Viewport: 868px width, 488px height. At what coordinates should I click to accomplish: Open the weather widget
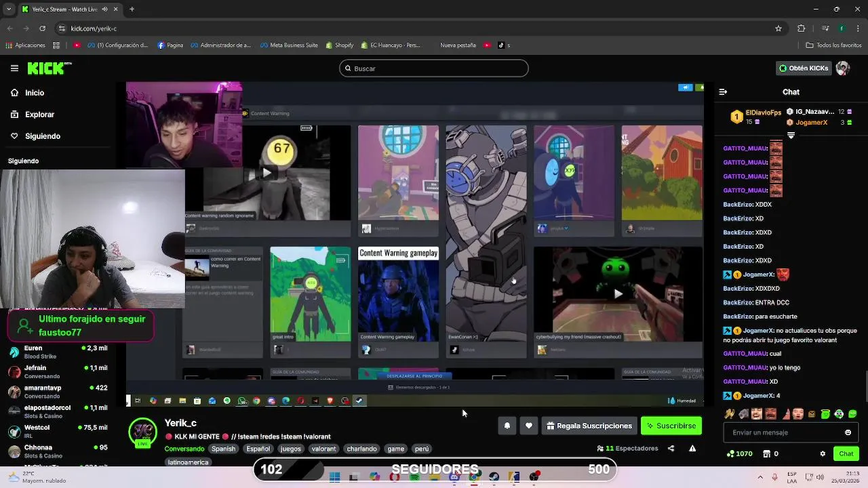pos(35,477)
